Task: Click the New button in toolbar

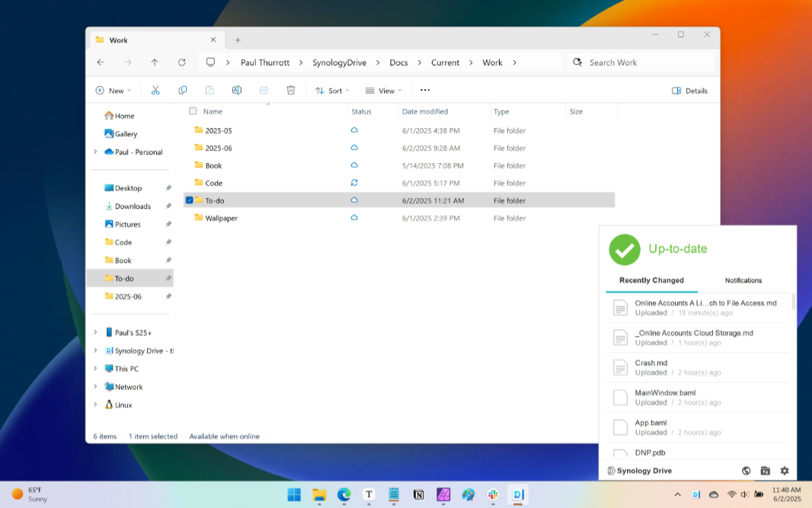Action: click(113, 91)
